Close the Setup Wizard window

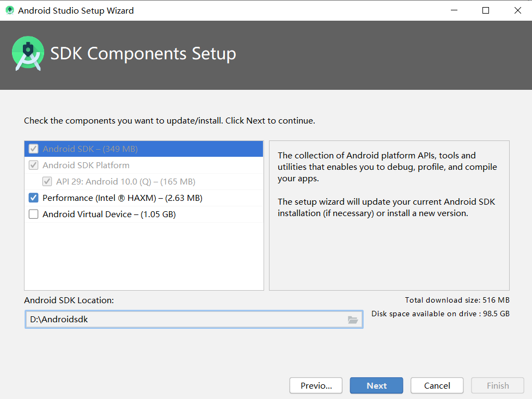[517, 10]
